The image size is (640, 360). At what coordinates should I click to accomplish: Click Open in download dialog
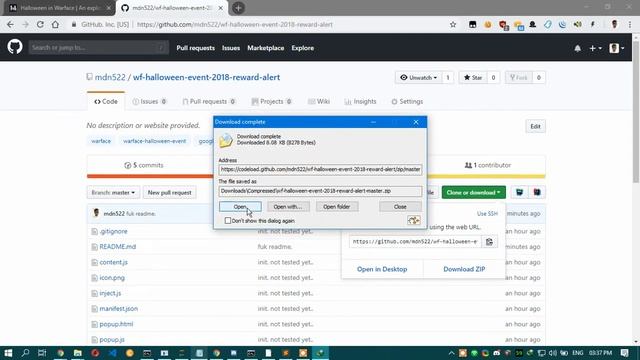[x=240, y=207]
